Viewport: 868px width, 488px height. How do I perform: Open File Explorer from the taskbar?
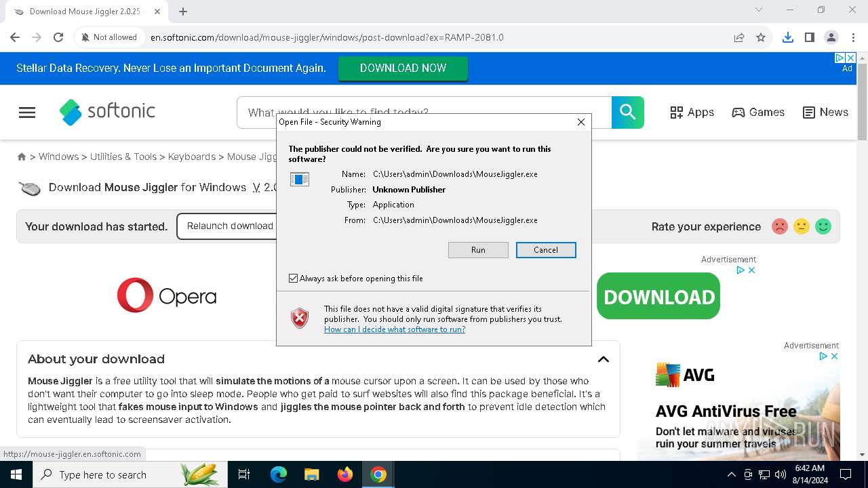pyautogui.click(x=311, y=474)
